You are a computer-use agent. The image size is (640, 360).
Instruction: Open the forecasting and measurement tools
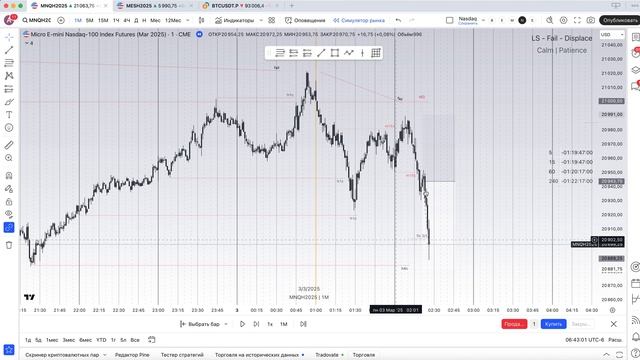tap(9, 89)
